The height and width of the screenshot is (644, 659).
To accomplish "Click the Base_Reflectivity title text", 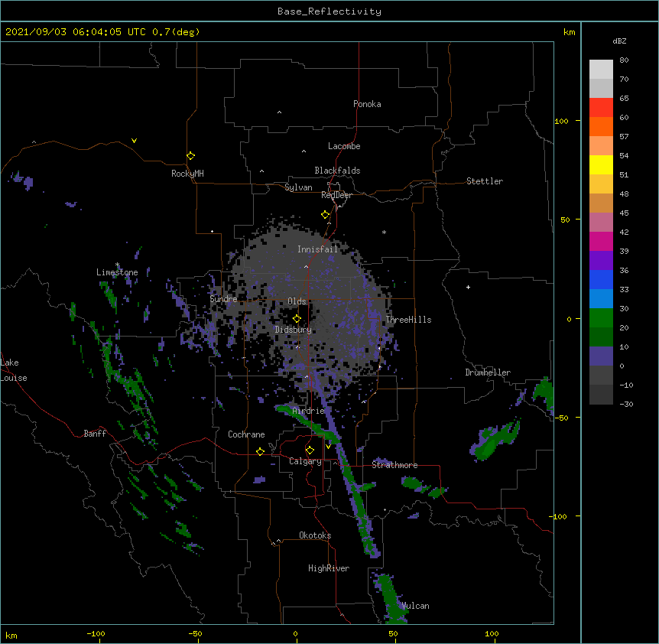I will click(329, 11).
